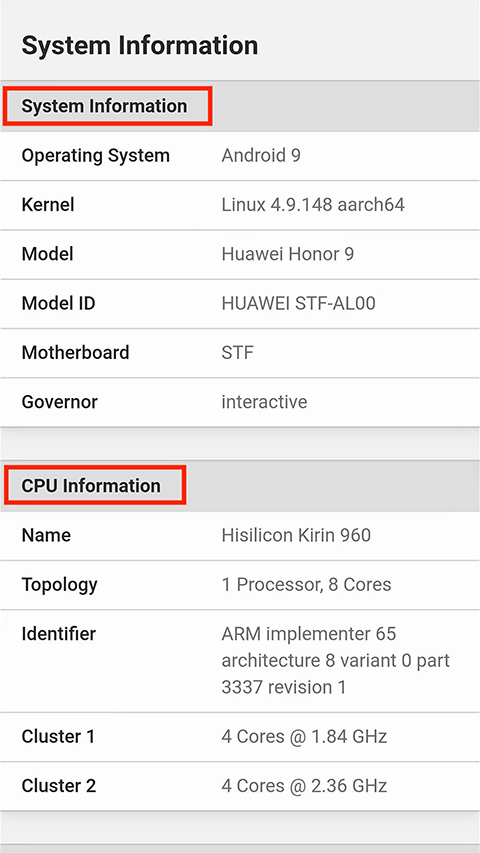Select the Android 9 value
This screenshot has width=480, height=853.
coord(261,156)
